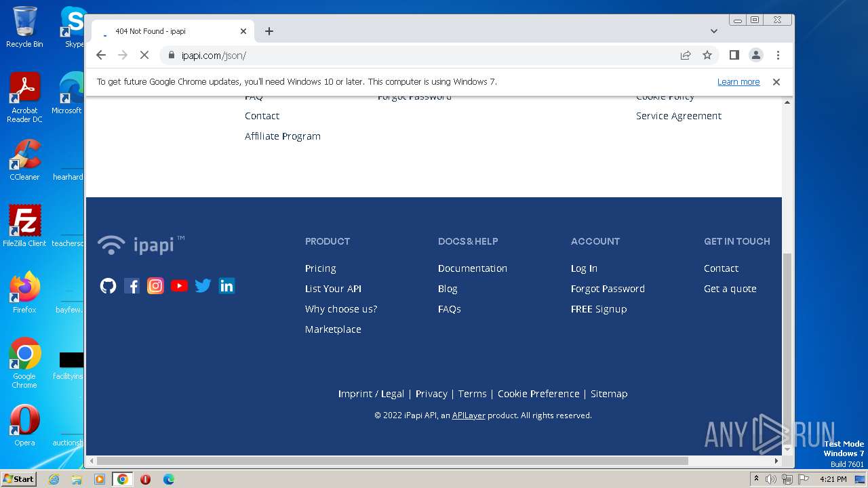This screenshot has width=868, height=488.
Task: Open the Imprint / Legal link
Action: tap(371, 394)
